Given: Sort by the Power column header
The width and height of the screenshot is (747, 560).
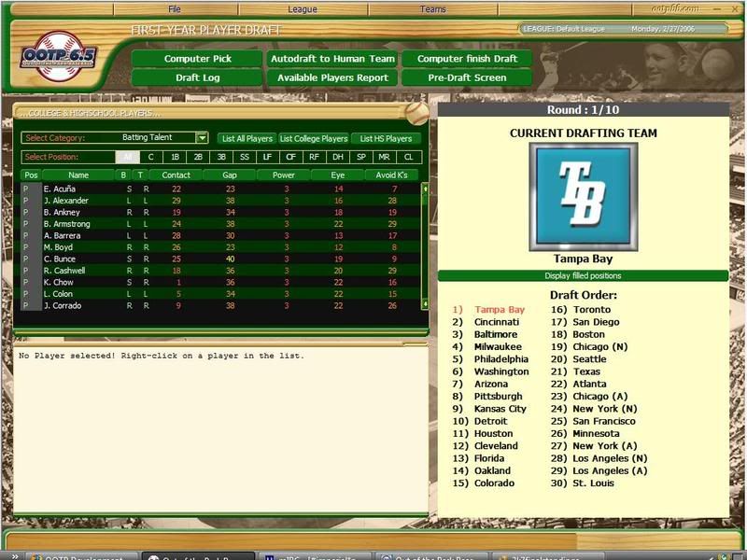Looking at the screenshot, I should (284, 175).
